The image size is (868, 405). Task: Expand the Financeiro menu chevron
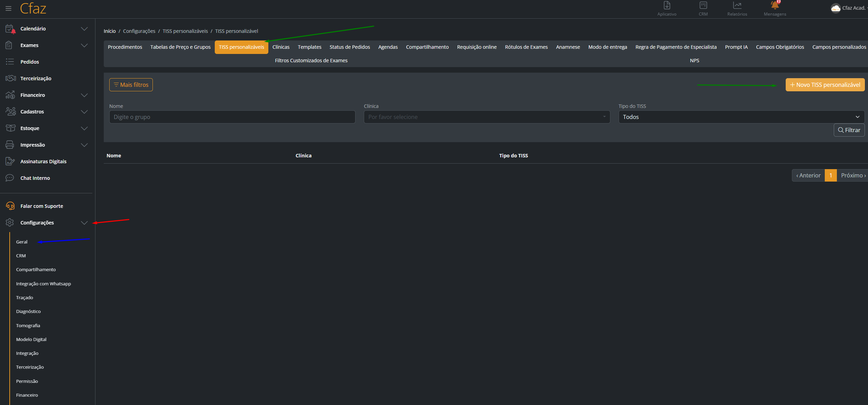point(84,95)
